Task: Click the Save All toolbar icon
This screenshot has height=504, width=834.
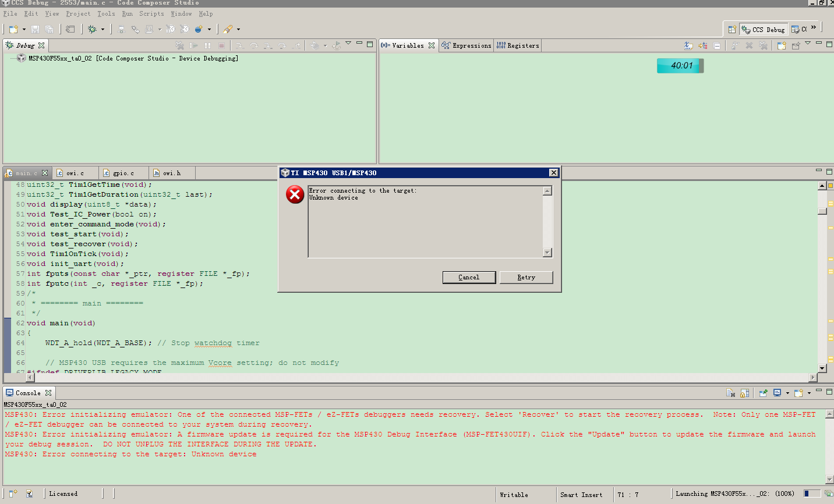Action: [50, 29]
